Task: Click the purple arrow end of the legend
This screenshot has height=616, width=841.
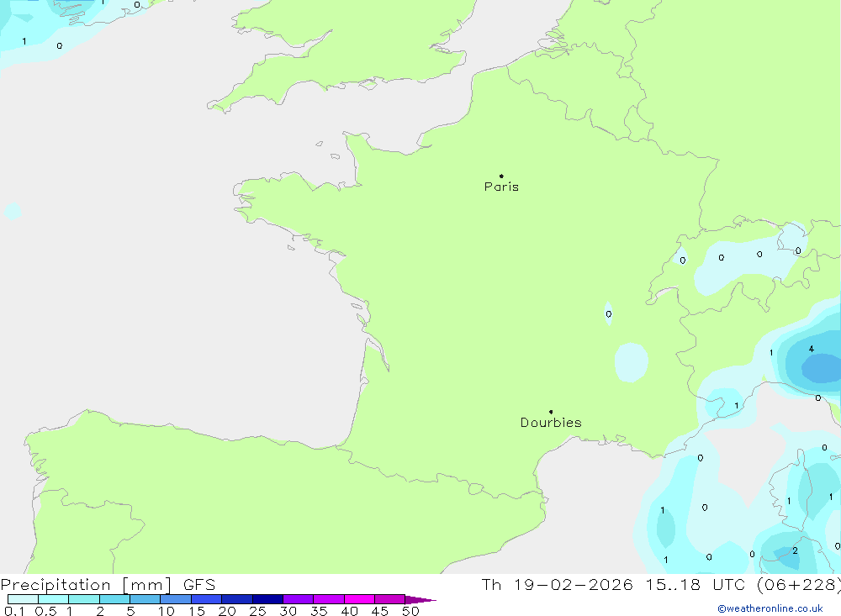Action: (420, 600)
